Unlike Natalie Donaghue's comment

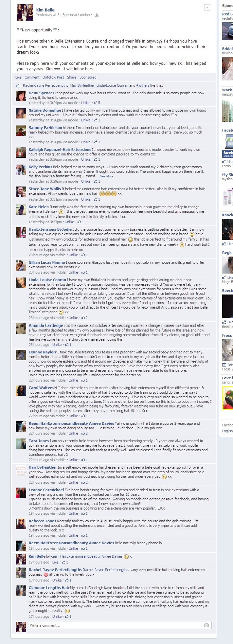pos(86,120)
